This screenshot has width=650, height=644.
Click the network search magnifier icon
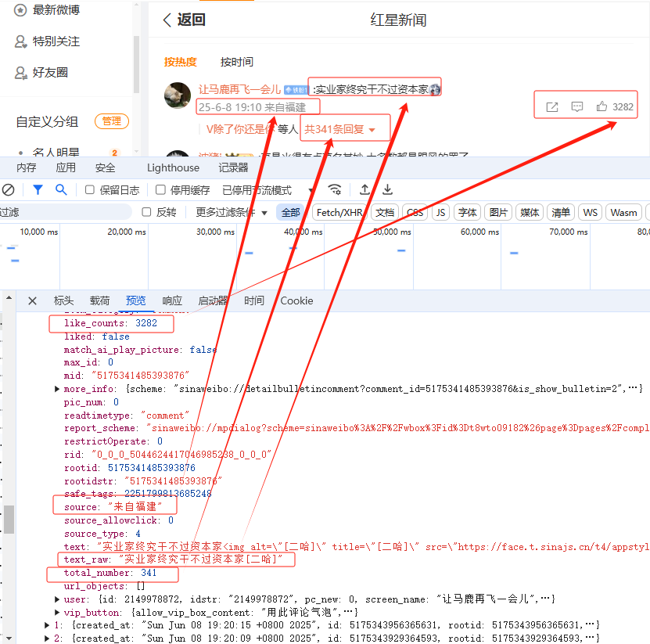pyautogui.click(x=61, y=190)
